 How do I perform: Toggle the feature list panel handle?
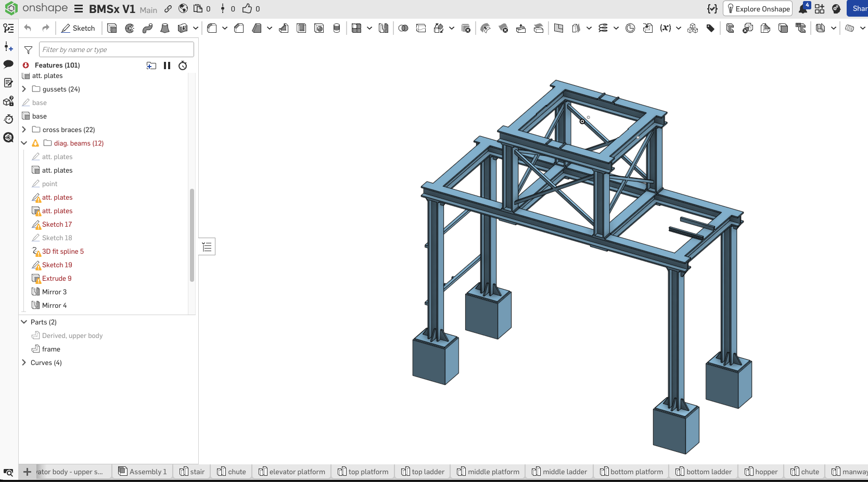point(207,246)
